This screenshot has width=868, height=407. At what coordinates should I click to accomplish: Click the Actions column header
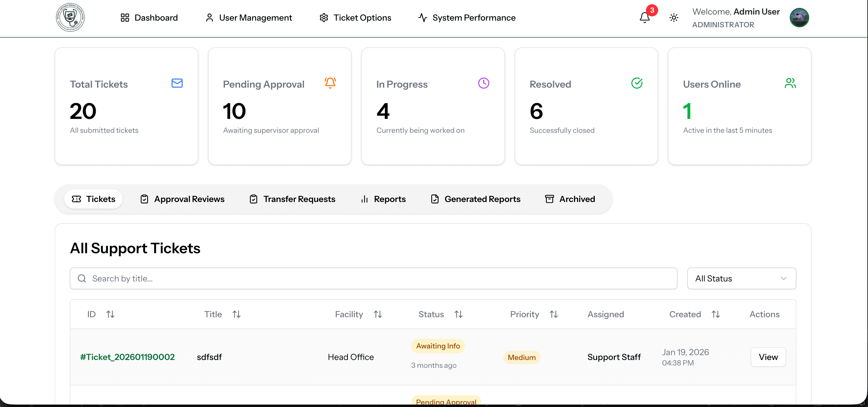coord(765,314)
